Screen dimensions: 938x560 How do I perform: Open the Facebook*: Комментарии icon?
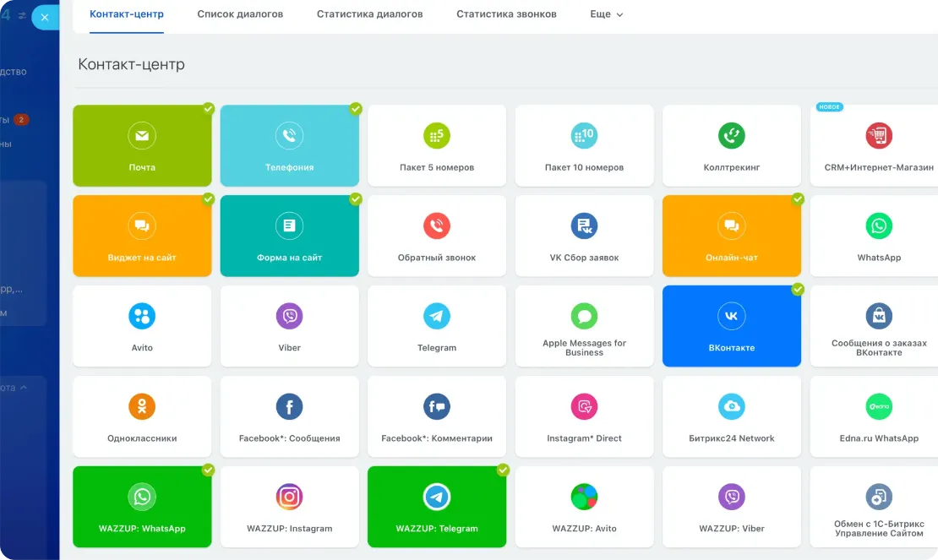coord(437,406)
